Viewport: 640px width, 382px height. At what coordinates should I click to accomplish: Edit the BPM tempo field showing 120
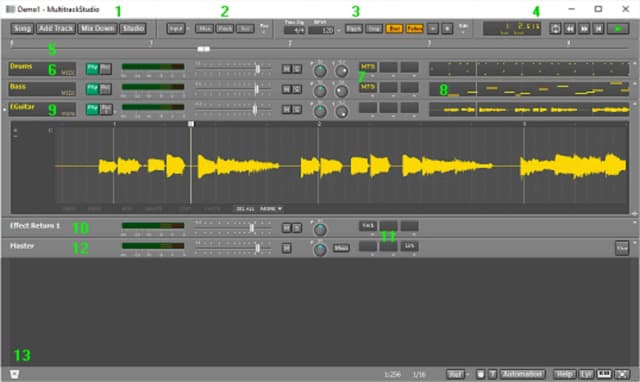322,30
